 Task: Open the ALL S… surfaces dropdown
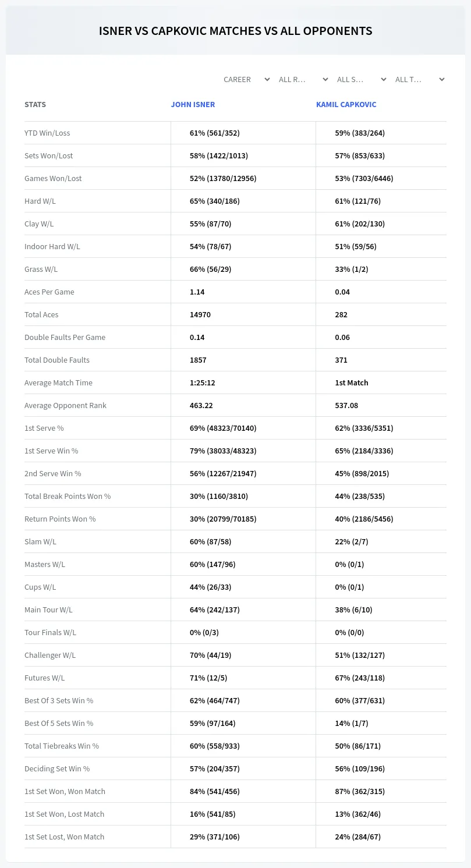[362, 79]
